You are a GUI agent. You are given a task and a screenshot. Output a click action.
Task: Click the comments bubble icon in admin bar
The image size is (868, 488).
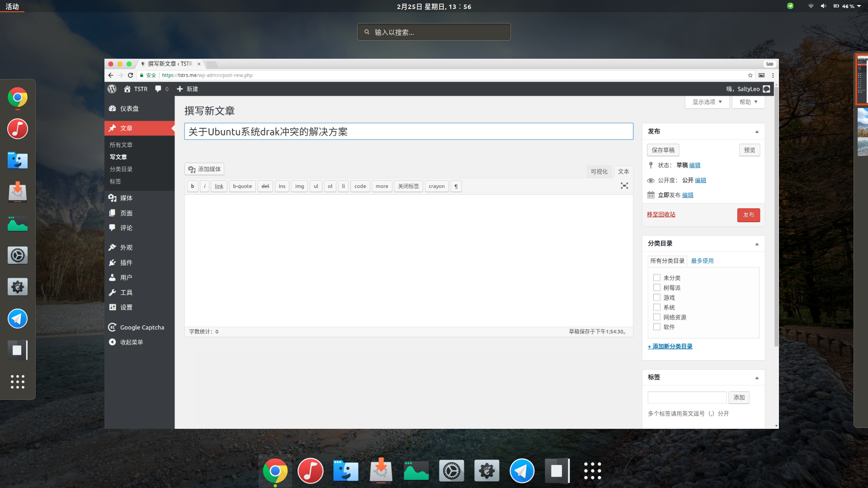click(x=158, y=89)
